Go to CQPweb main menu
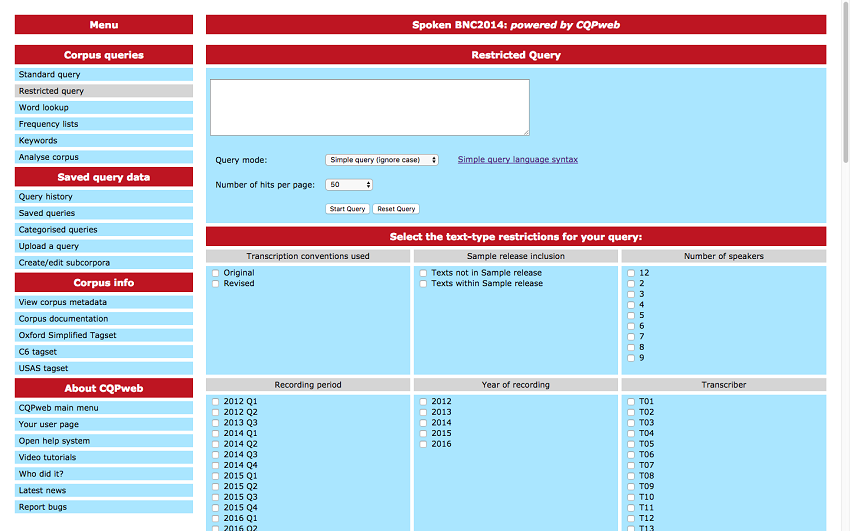The height and width of the screenshot is (531, 850). click(x=104, y=408)
